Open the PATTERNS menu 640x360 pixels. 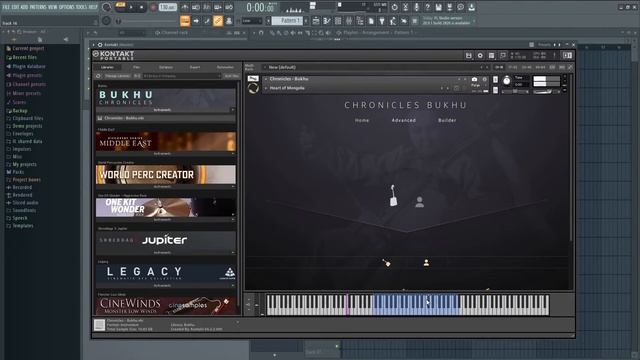tap(38, 7)
